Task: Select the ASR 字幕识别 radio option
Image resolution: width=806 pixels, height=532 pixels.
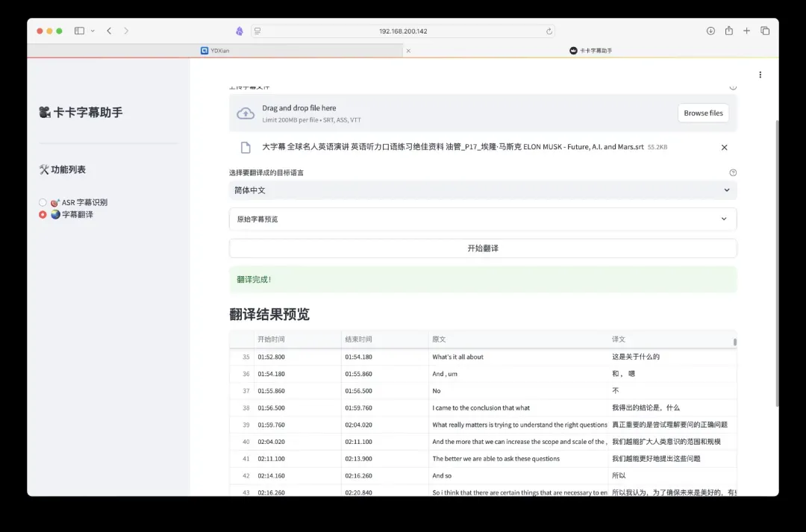Action: (43, 202)
